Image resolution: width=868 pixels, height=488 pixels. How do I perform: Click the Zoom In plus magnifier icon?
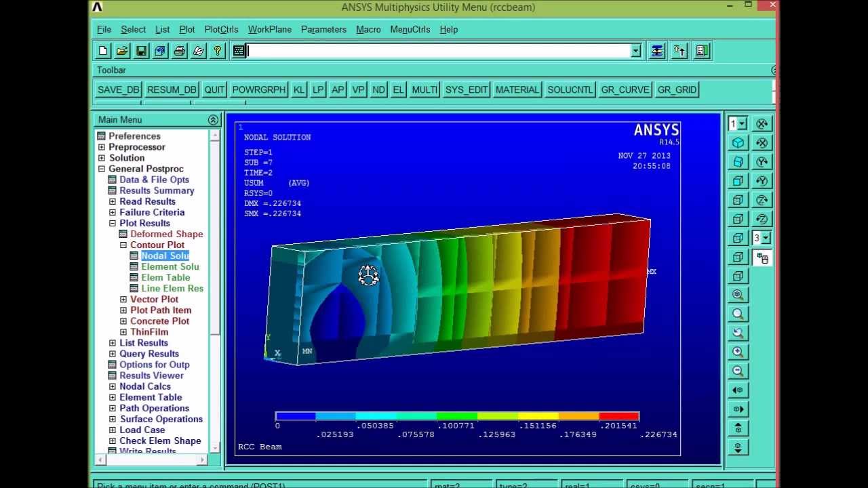pyautogui.click(x=738, y=352)
